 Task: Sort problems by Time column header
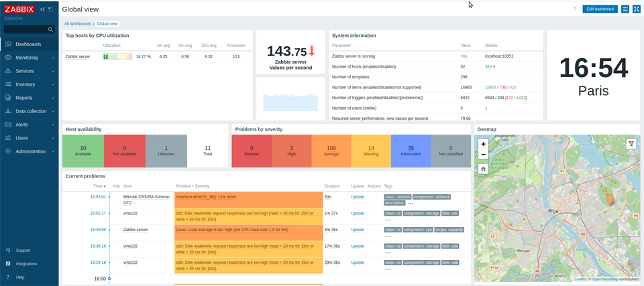[100, 186]
